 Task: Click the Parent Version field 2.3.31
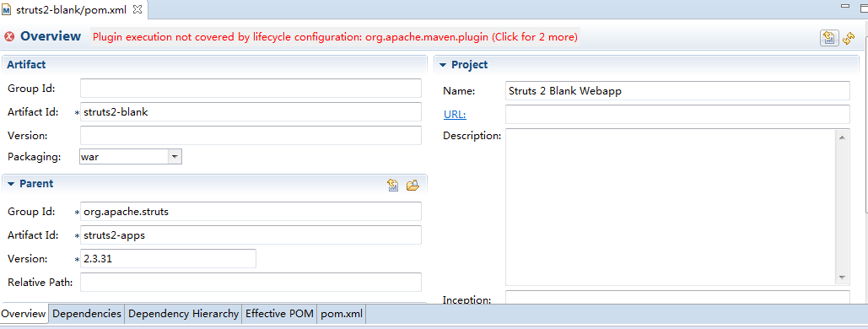pos(169,259)
